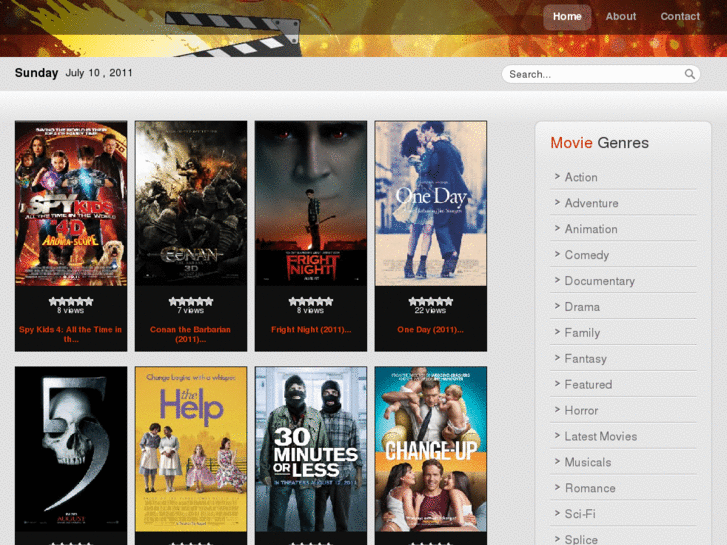727x545 pixels.
Task: Click the date text July 10, 2011
Action: [99, 73]
